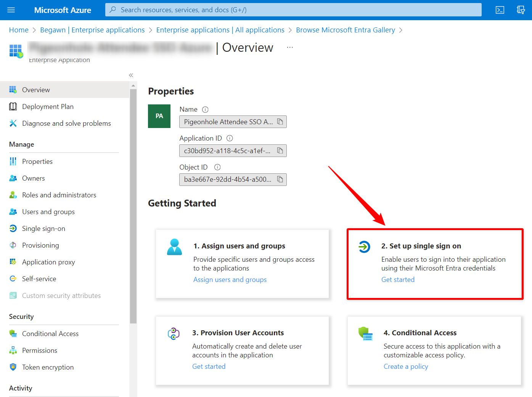Go to Home breadcrumb
532x397 pixels.
point(19,30)
